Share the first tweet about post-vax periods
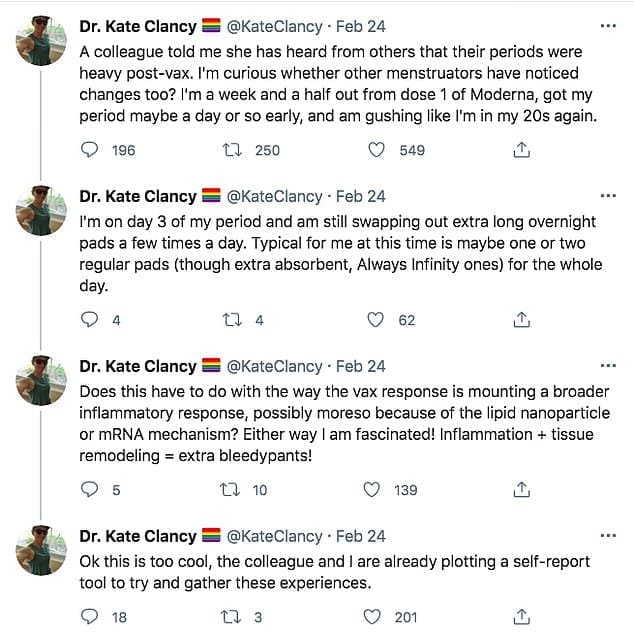 (x=521, y=150)
